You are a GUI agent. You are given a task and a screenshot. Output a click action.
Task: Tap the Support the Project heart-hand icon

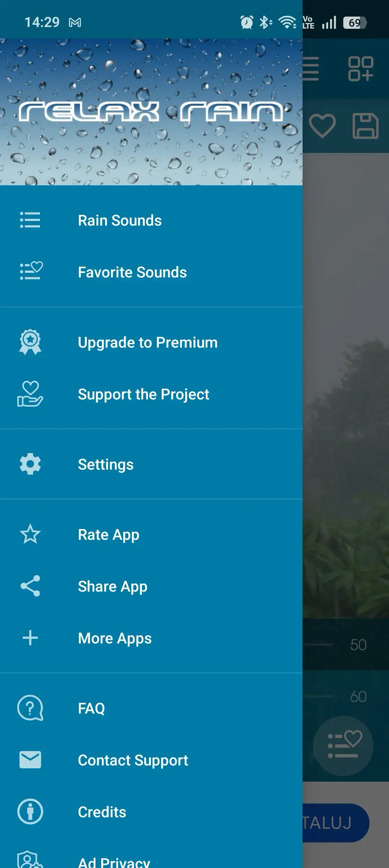[30, 394]
